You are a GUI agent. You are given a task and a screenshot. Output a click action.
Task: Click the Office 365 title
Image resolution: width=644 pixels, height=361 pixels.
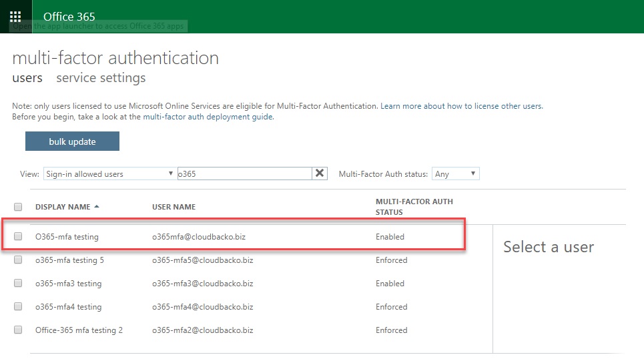69,17
